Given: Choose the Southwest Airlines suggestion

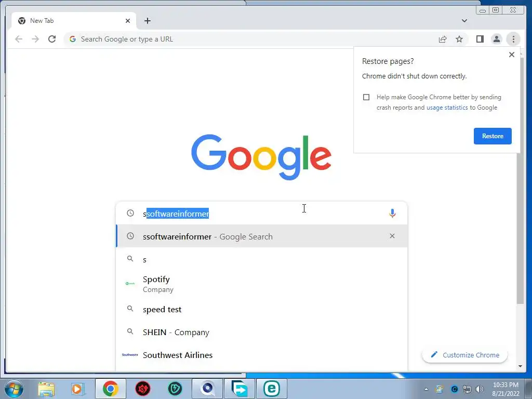Looking at the screenshot, I should click(x=262, y=355).
